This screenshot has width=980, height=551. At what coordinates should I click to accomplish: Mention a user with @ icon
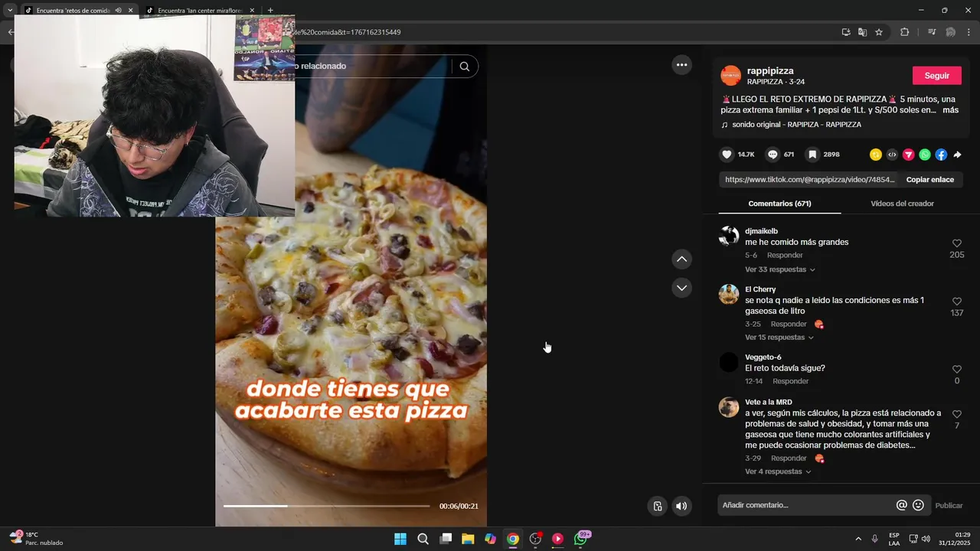(901, 505)
